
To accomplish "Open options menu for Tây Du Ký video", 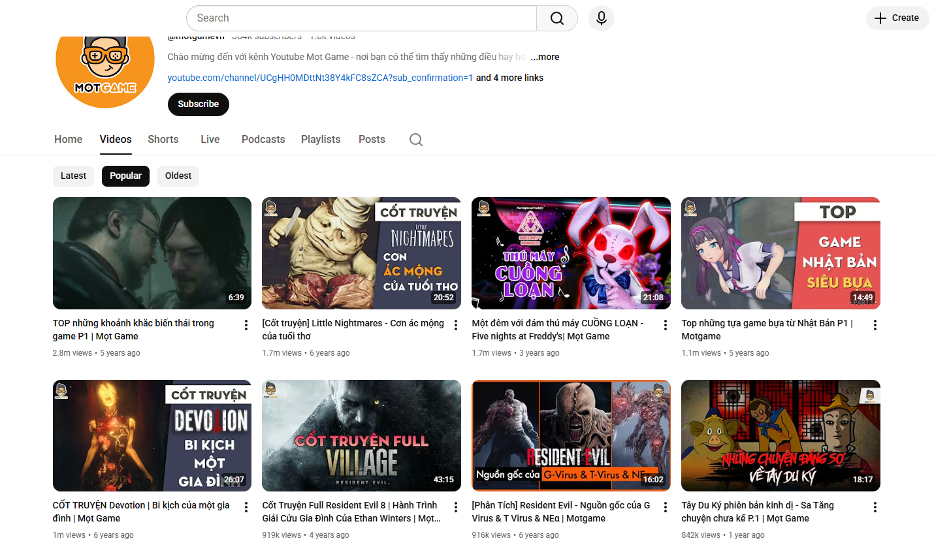I will [875, 507].
